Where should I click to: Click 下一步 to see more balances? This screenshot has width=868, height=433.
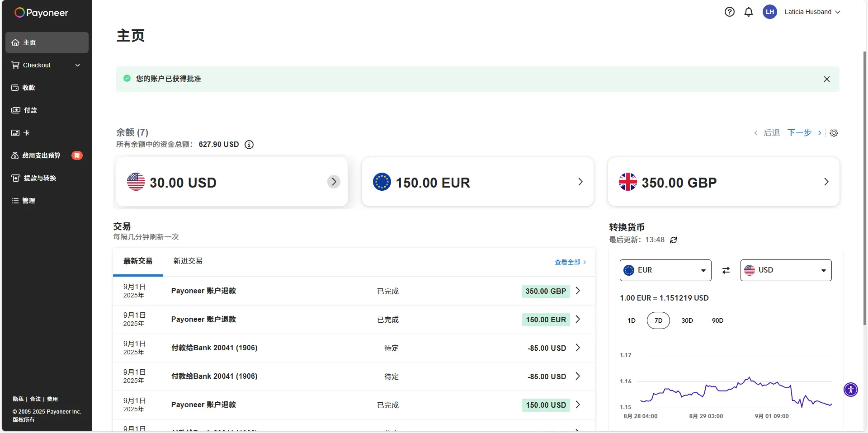pyautogui.click(x=804, y=133)
